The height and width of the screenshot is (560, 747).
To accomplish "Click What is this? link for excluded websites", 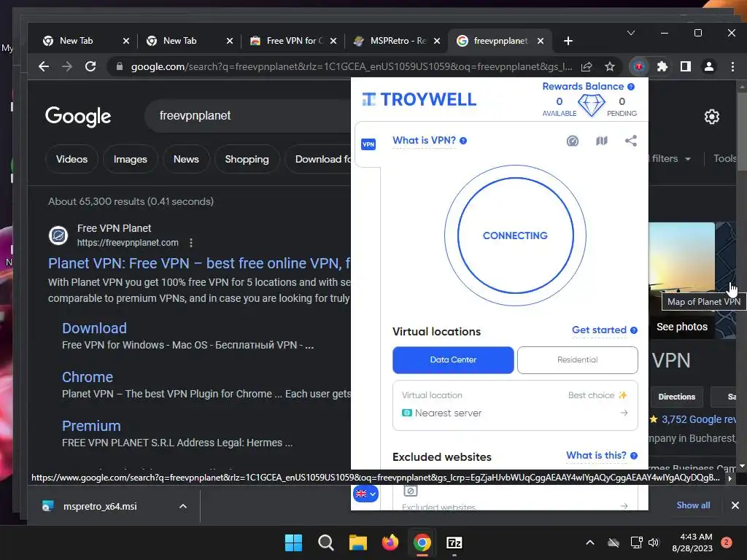I will (x=597, y=455).
